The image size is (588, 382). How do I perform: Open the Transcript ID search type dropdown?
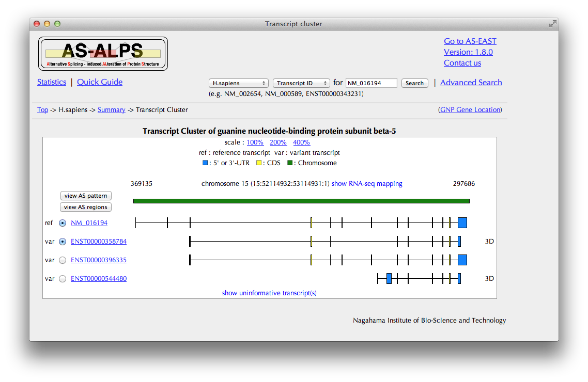click(x=301, y=83)
